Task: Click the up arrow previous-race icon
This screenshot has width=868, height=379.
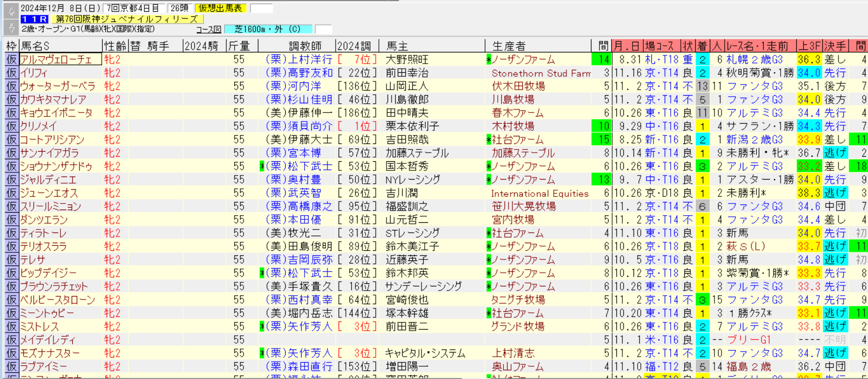Action: point(11,11)
